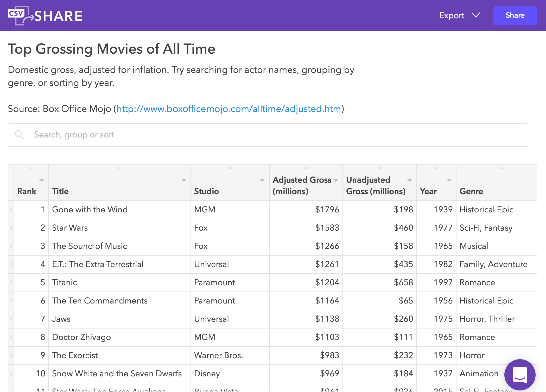Click the Share button
The height and width of the screenshot is (392, 546).
pos(515,15)
